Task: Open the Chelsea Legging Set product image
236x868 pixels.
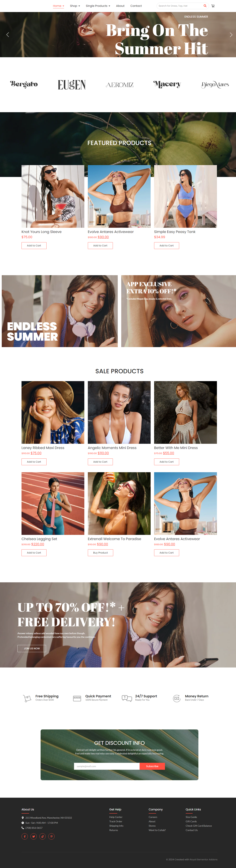Action: 53,503
